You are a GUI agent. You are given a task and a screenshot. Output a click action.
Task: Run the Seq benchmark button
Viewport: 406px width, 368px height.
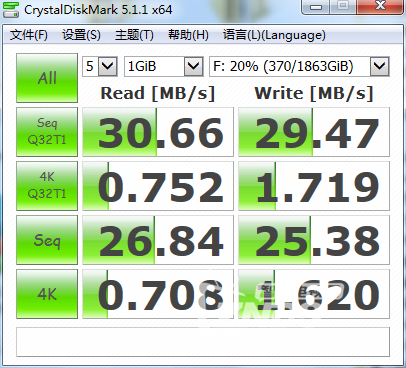point(47,240)
